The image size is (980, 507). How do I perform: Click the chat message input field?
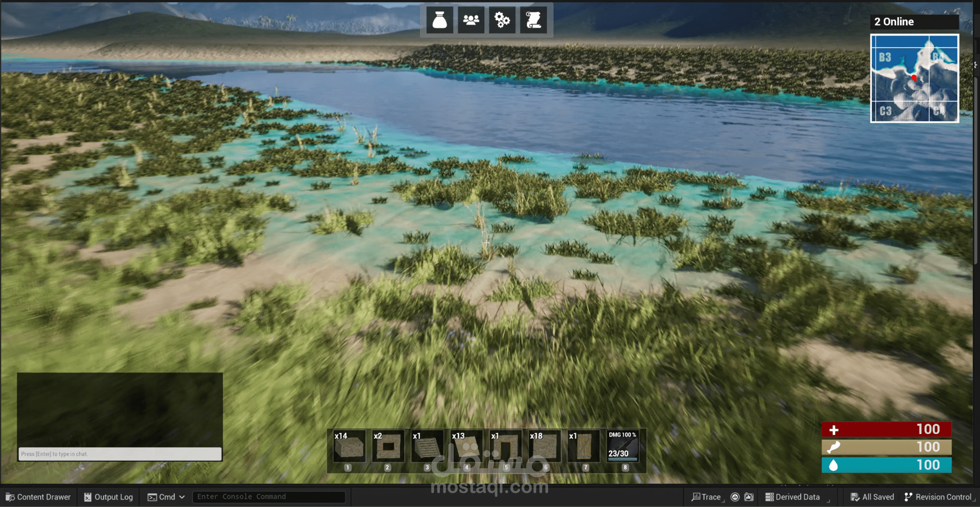120,454
